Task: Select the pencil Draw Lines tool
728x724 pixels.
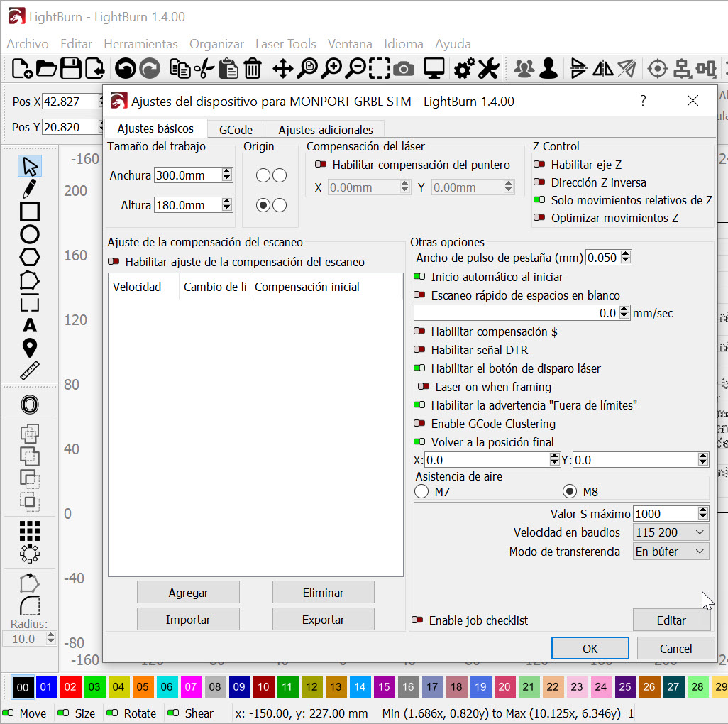Action: pos(30,189)
